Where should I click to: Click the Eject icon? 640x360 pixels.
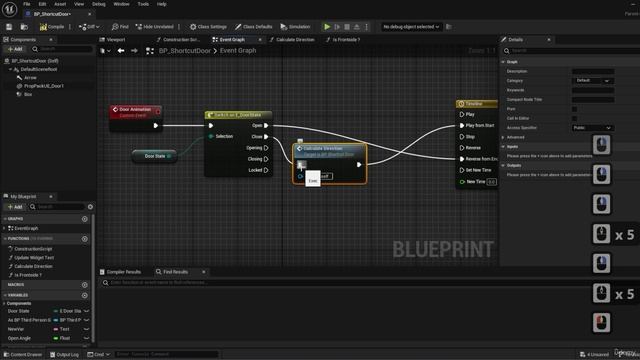coord(357,27)
